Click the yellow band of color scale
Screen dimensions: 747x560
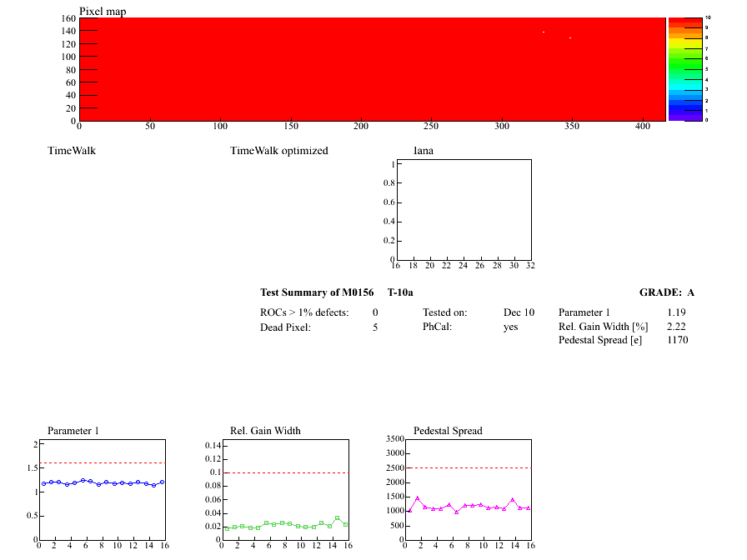(x=685, y=44)
